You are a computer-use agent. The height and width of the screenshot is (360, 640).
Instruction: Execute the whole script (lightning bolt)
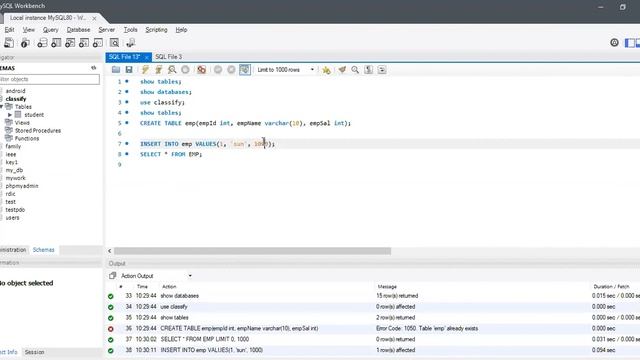[145, 70]
